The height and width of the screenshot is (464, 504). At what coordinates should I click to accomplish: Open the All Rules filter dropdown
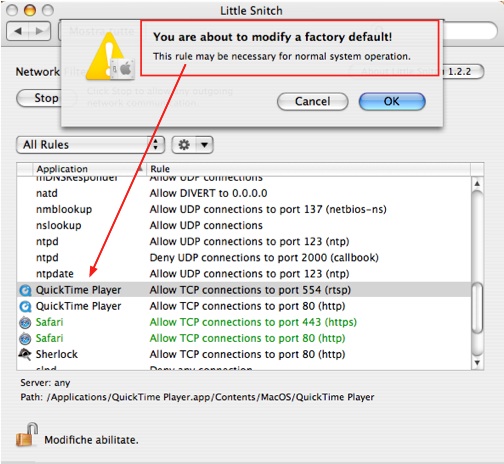[x=90, y=145]
